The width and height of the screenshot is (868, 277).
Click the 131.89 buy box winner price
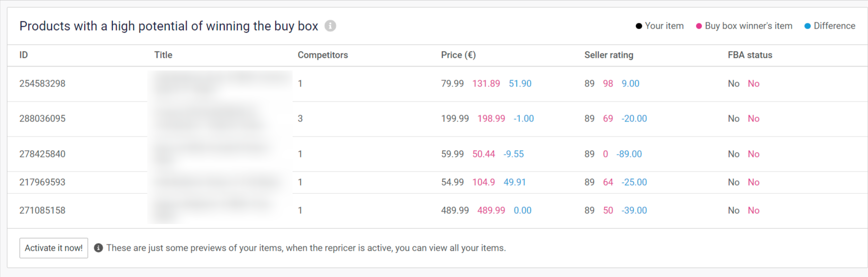pos(486,84)
